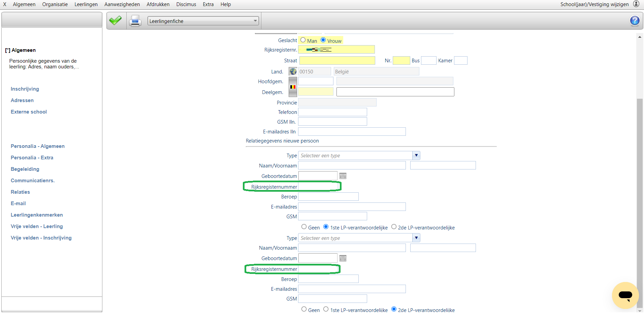Image resolution: width=644 pixels, height=315 pixels.
Task: Expand the second Type dropdown arrow
Action: pyautogui.click(x=416, y=238)
